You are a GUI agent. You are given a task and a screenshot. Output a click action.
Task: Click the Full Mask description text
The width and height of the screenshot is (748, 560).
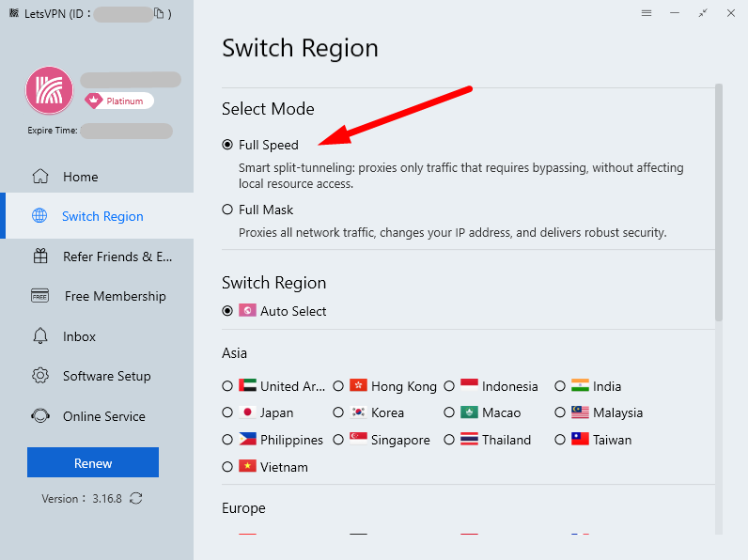pyautogui.click(x=452, y=232)
